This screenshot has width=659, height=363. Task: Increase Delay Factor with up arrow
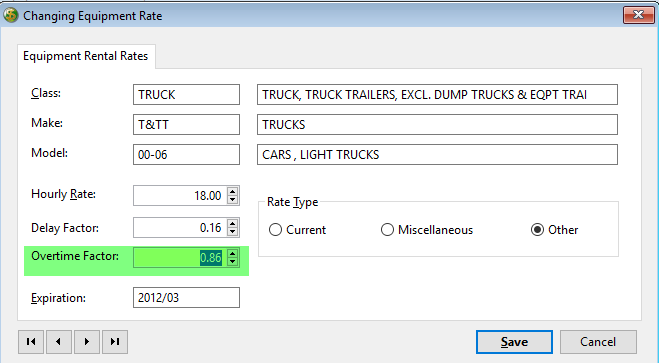(x=232, y=223)
